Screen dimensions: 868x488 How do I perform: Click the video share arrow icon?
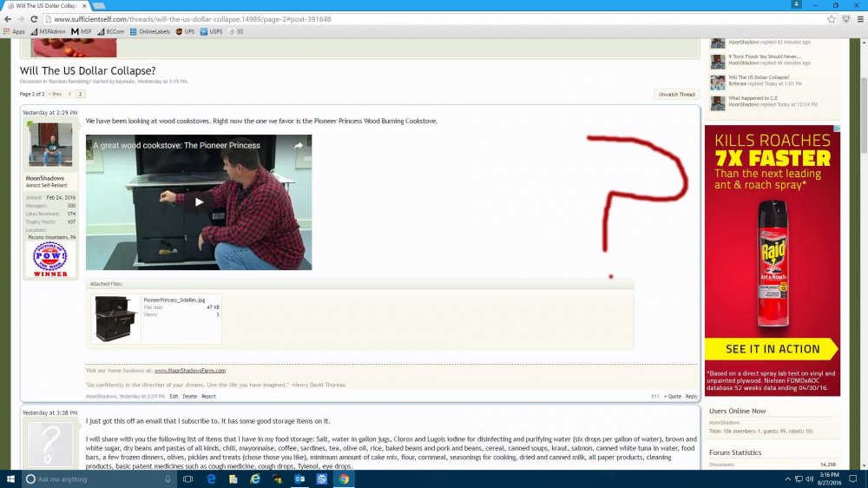coord(298,146)
